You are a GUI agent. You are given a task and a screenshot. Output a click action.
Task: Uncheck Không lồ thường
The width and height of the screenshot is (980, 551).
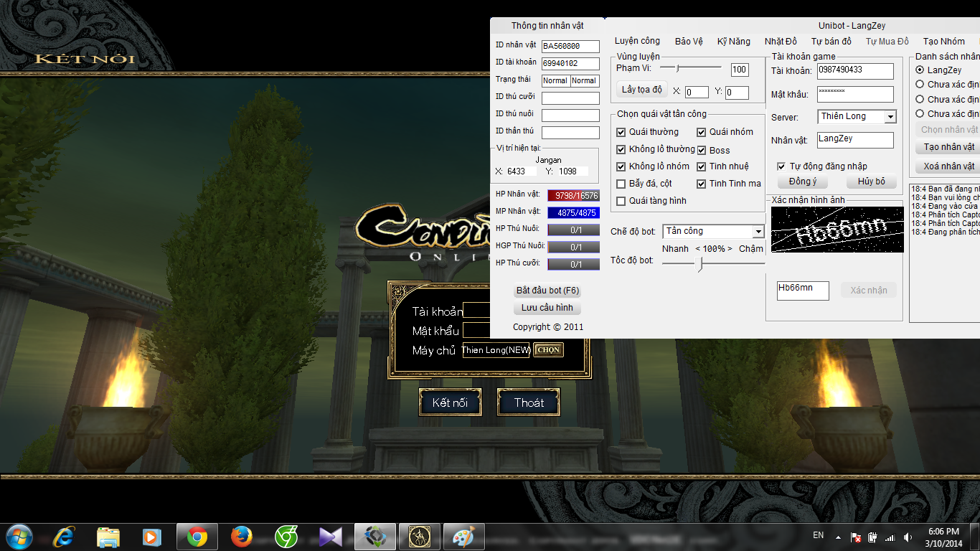click(621, 149)
